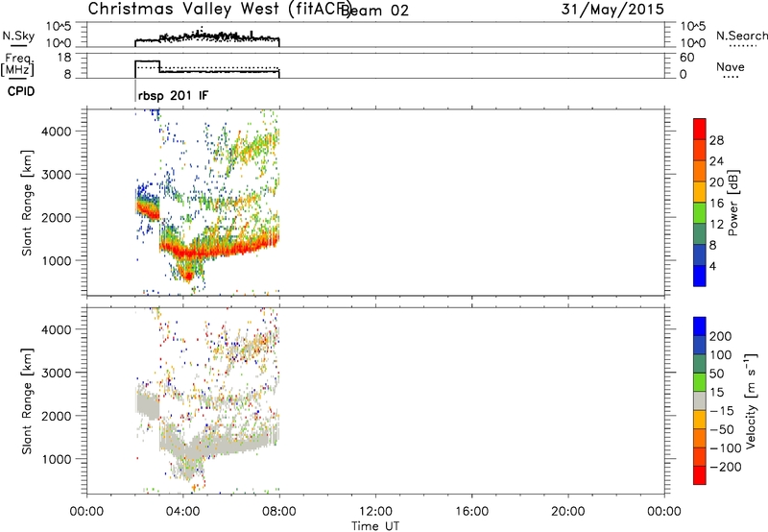This screenshot has height=532, width=768.
Task: Click the 'Slant Range [km]' label of velocity panel
Action: (27, 401)
